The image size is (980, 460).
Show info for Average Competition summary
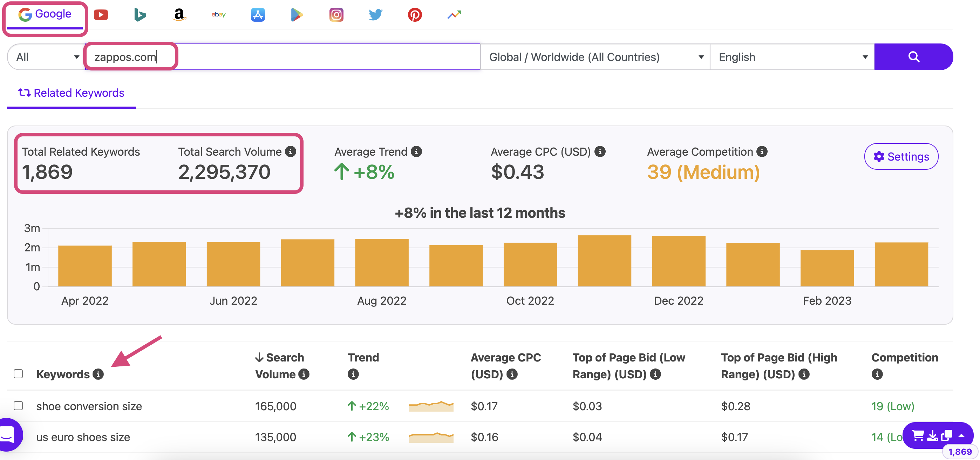click(x=762, y=152)
